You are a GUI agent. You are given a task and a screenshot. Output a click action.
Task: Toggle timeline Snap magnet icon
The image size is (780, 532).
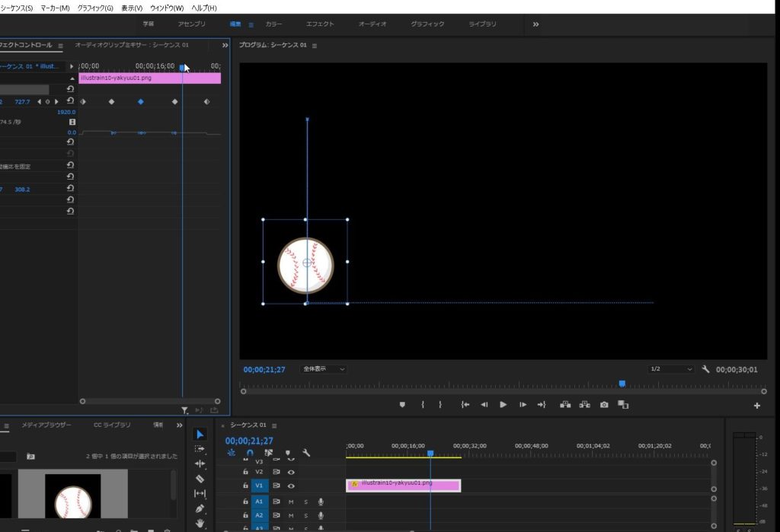click(x=250, y=452)
